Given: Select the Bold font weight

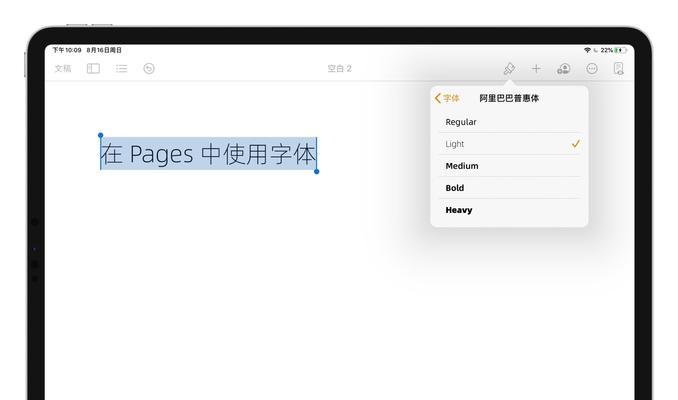Looking at the screenshot, I should (509, 188).
